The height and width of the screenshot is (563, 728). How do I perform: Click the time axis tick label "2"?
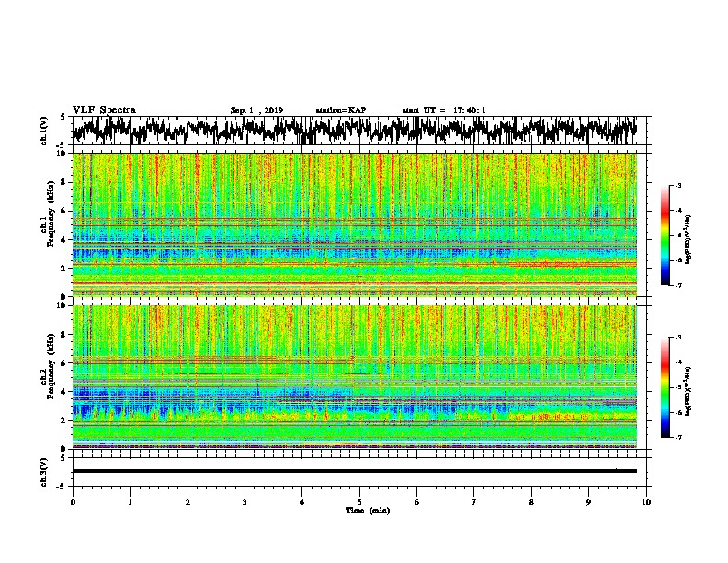188,502
